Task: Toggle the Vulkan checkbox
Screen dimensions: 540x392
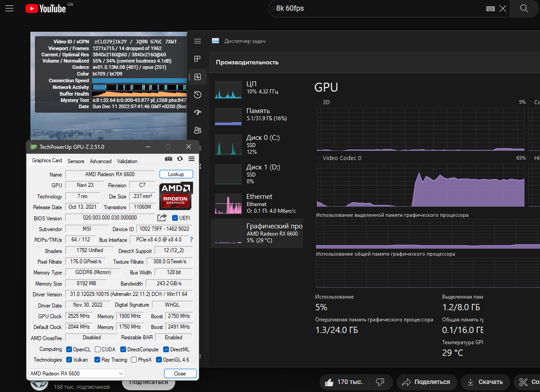Action: (69, 360)
